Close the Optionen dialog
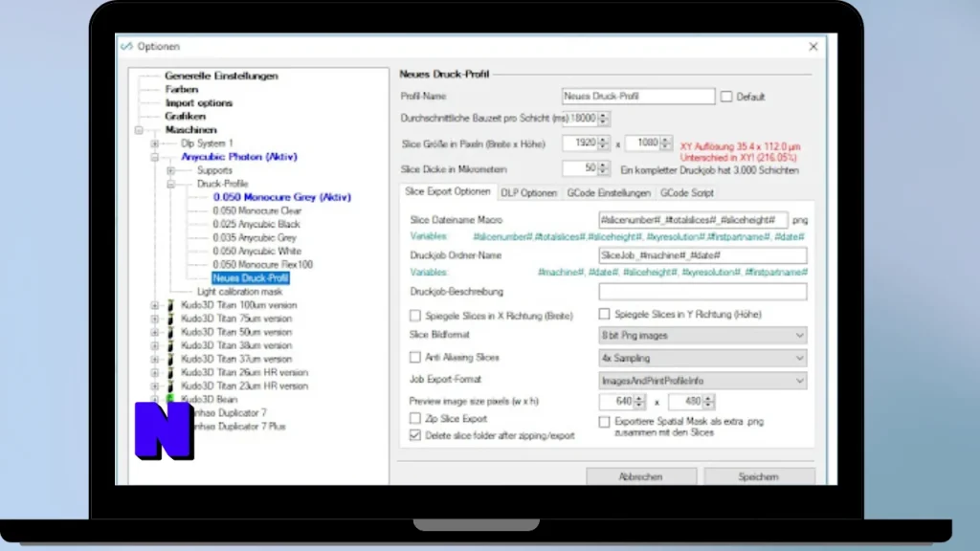The image size is (980, 551). click(813, 47)
